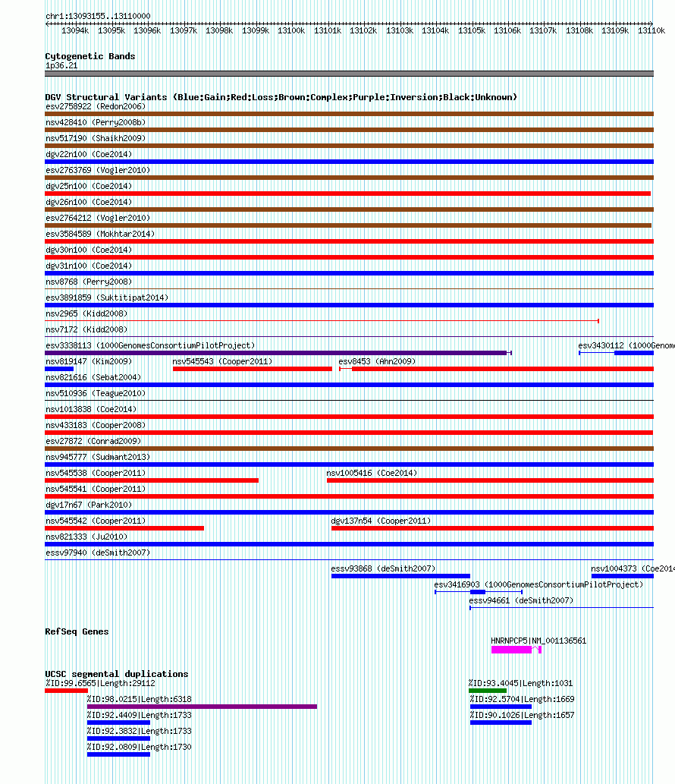Click the blue bar under essv93868
This screenshot has height=784, width=675.
click(400, 577)
